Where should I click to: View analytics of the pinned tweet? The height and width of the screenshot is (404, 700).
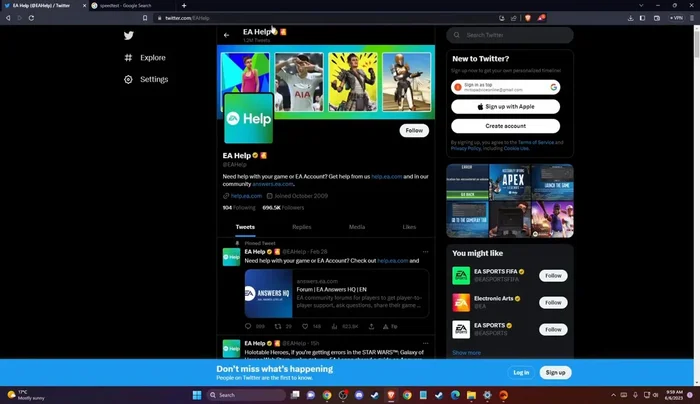[334, 326]
